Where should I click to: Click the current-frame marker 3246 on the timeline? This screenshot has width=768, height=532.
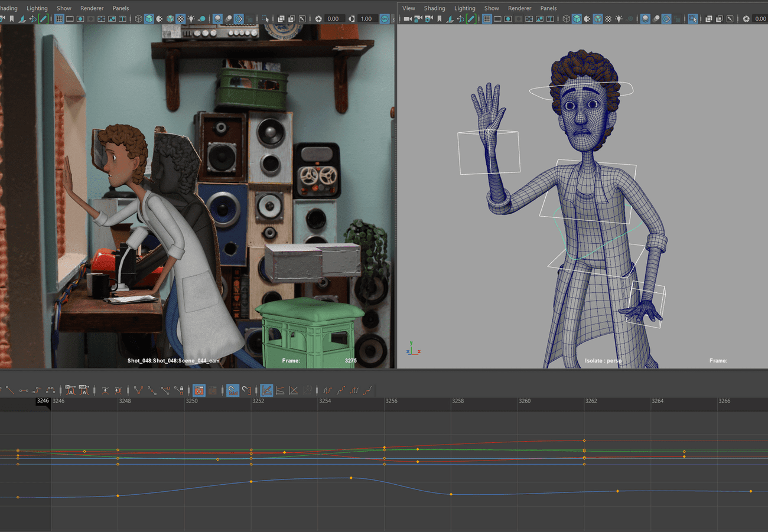(43, 401)
